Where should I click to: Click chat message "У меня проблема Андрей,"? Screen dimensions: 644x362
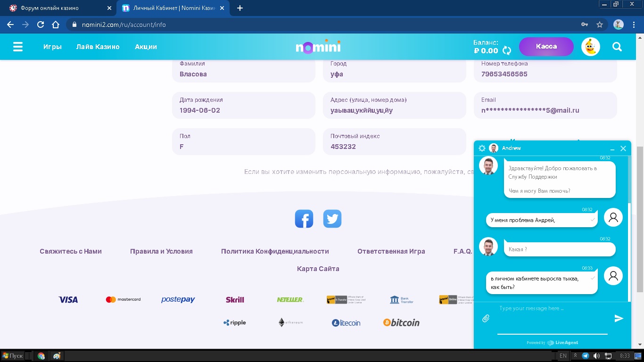pos(542,220)
